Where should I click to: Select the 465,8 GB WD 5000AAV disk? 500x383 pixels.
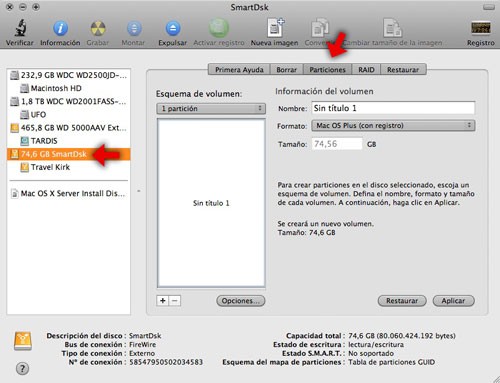69,128
